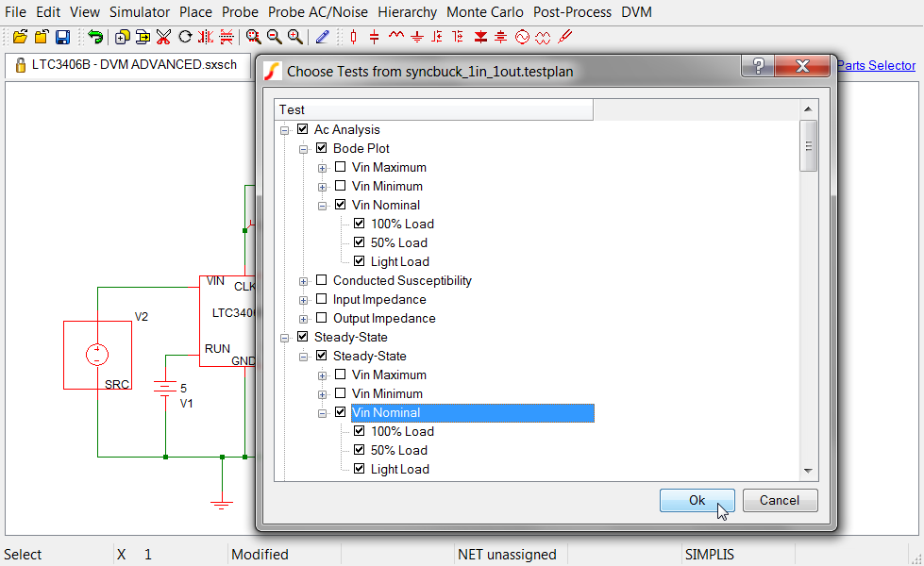The height and width of the screenshot is (566, 924).
Task: Click the Cancel button in dialog
Action: pos(780,500)
